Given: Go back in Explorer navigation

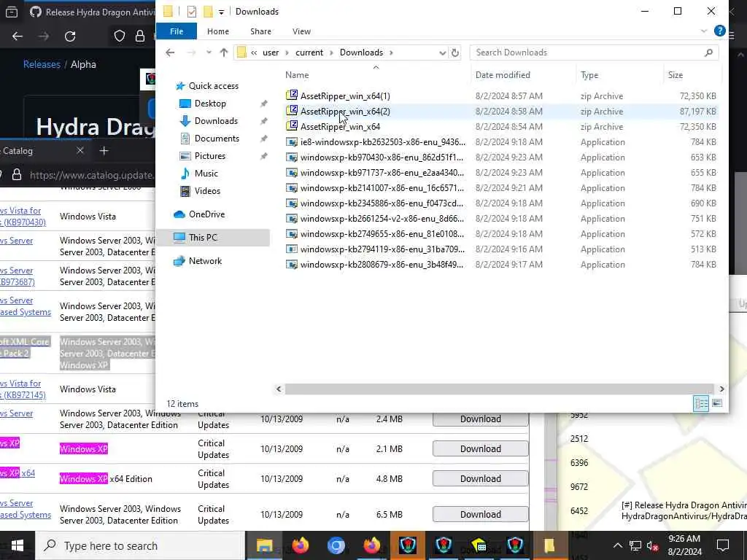Looking at the screenshot, I should coord(170,52).
